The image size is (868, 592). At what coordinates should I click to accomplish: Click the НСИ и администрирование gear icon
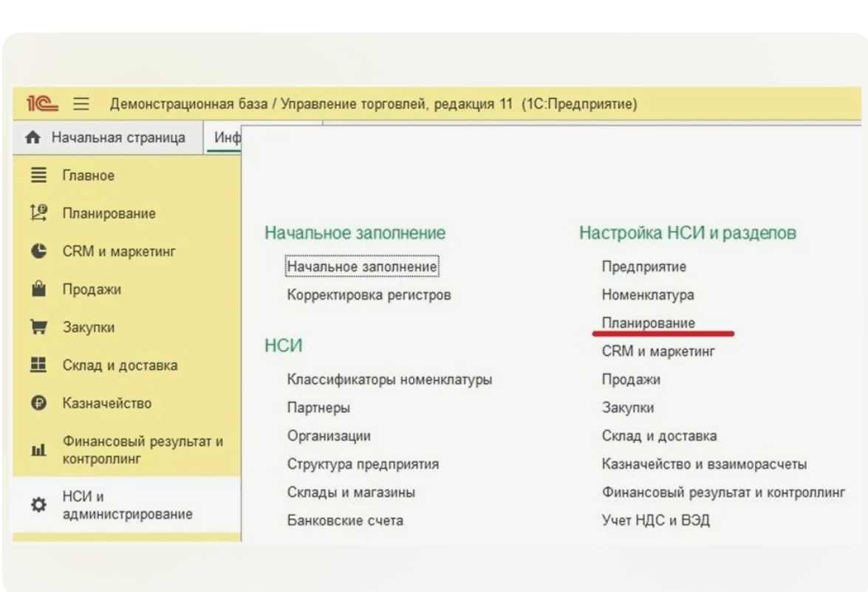pyautogui.click(x=38, y=505)
